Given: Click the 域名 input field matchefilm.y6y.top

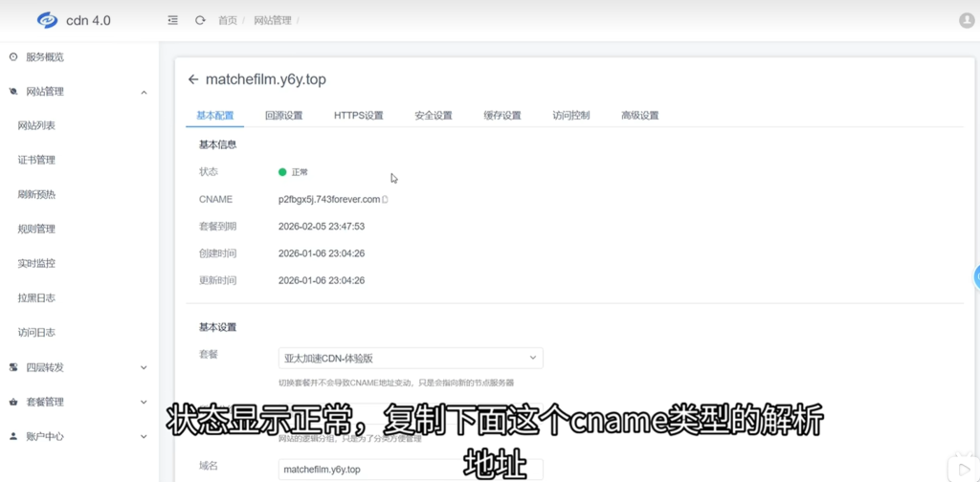Looking at the screenshot, I should coord(411,469).
